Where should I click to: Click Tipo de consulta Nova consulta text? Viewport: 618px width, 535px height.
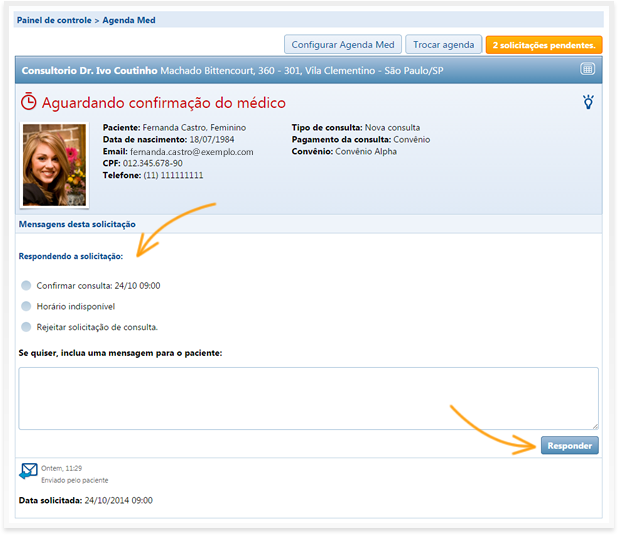click(356, 128)
